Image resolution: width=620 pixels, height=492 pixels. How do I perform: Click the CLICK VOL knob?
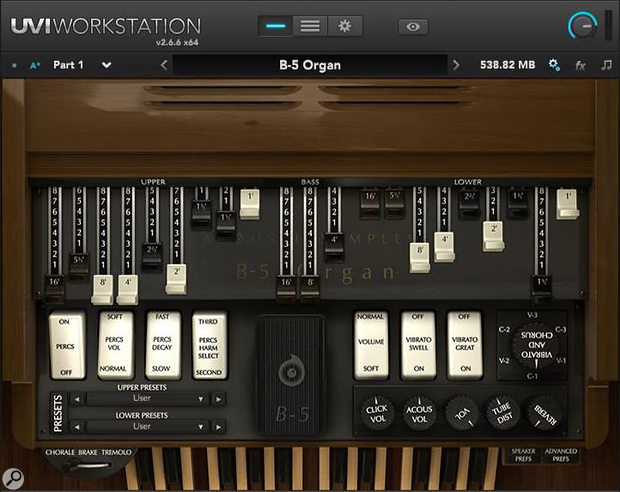point(377,413)
